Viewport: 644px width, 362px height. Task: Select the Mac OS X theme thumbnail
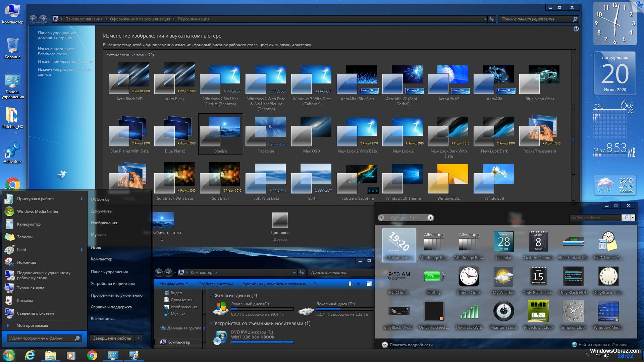click(x=311, y=133)
